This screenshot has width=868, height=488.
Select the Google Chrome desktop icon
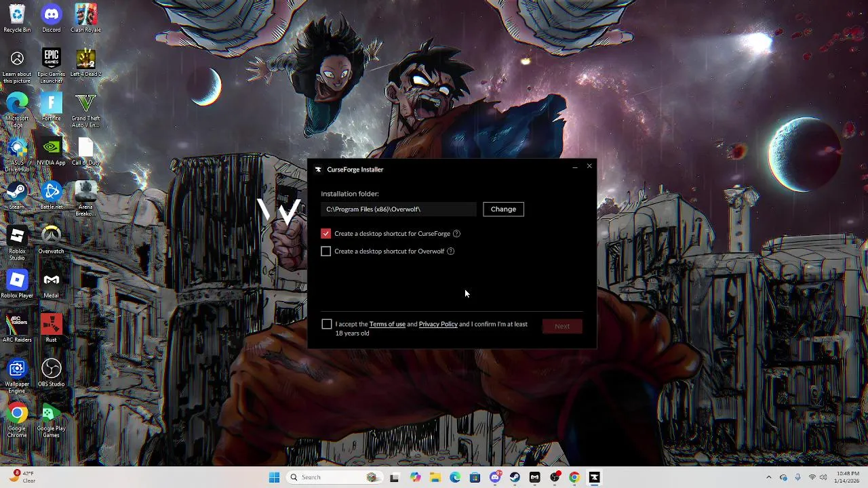(17, 422)
